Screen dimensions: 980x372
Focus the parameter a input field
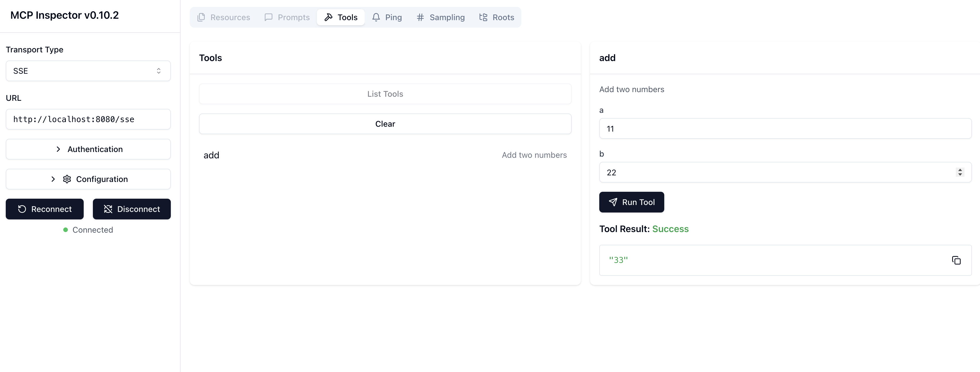coord(785,129)
